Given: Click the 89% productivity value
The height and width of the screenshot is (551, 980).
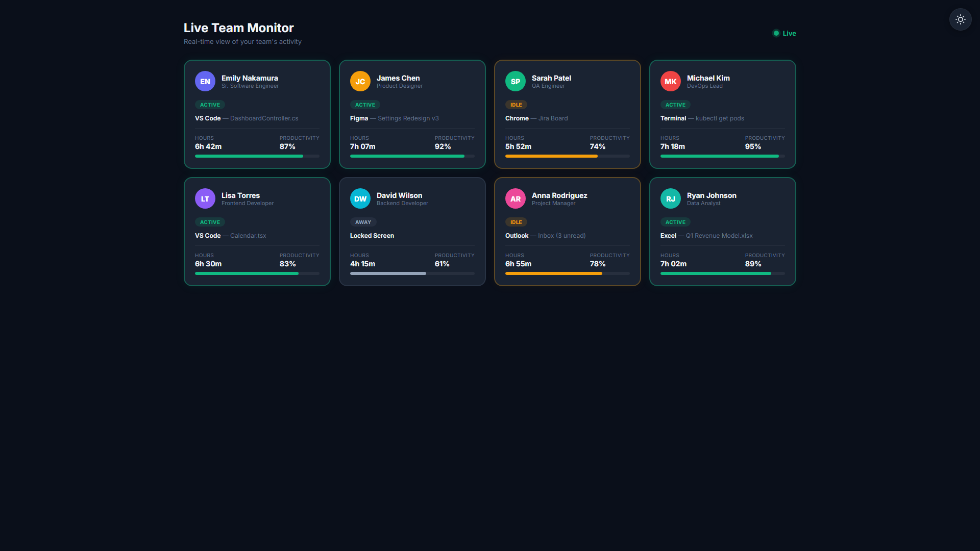Looking at the screenshot, I should pyautogui.click(x=753, y=264).
